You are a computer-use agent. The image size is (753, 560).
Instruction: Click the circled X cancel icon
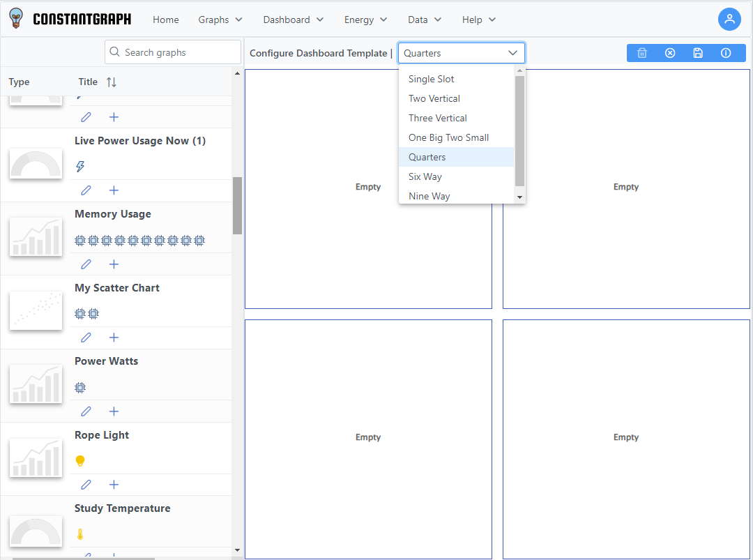click(x=670, y=53)
